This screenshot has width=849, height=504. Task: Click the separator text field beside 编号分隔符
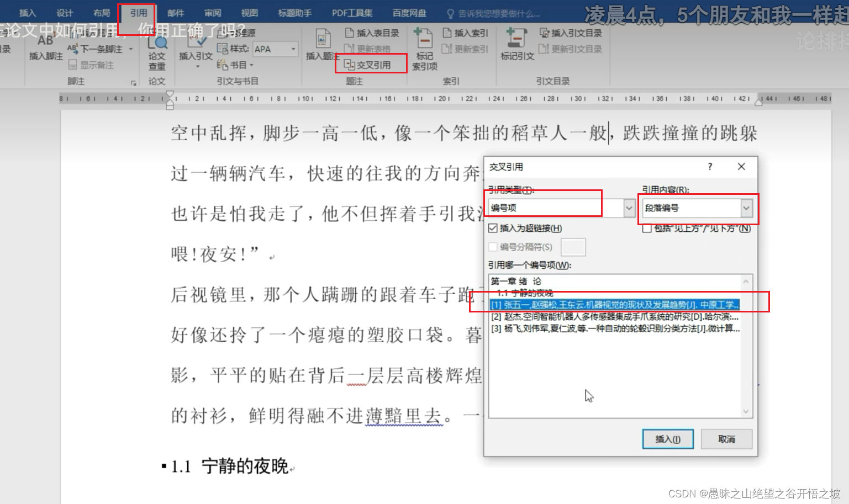pos(573,247)
